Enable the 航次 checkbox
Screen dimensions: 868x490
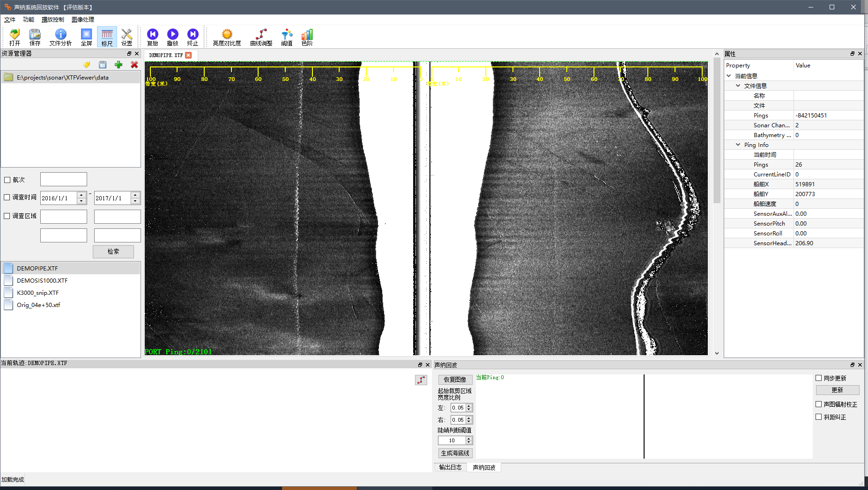tap(7, 180)
